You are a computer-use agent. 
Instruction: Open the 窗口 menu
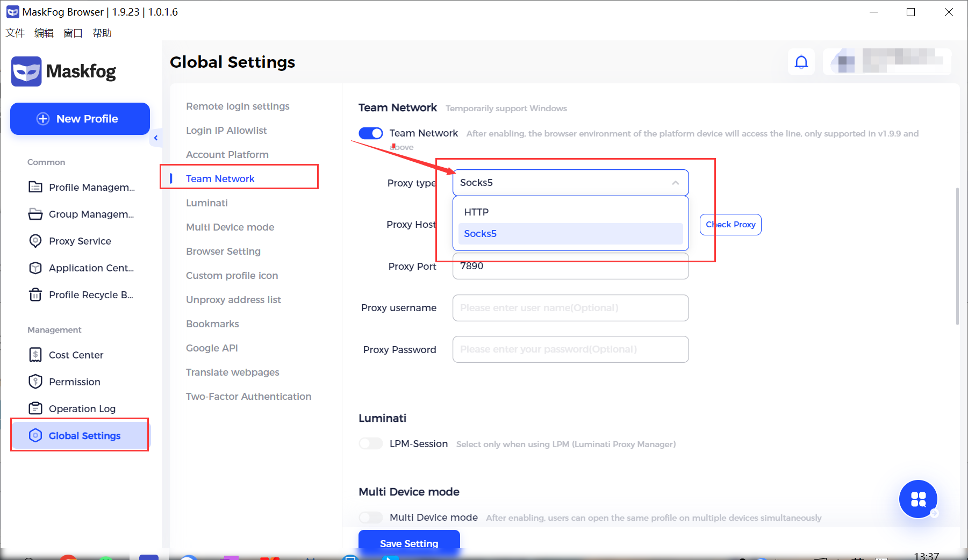click(73, 33)
